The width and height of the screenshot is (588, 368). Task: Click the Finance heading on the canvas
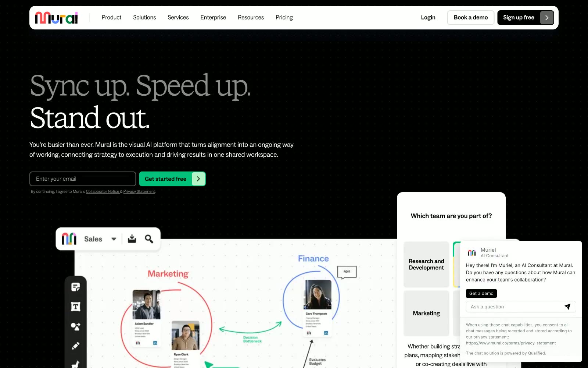click(x=313, y=259)
